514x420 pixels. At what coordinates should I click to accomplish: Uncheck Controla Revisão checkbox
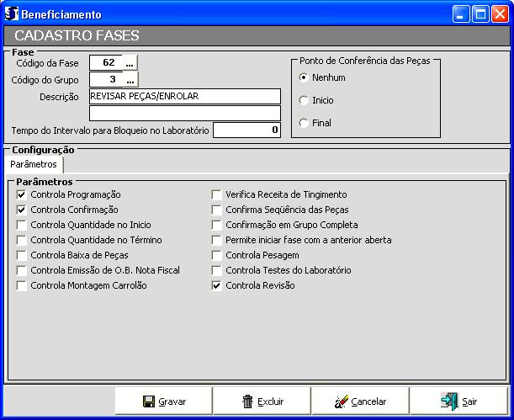point(217,285)
